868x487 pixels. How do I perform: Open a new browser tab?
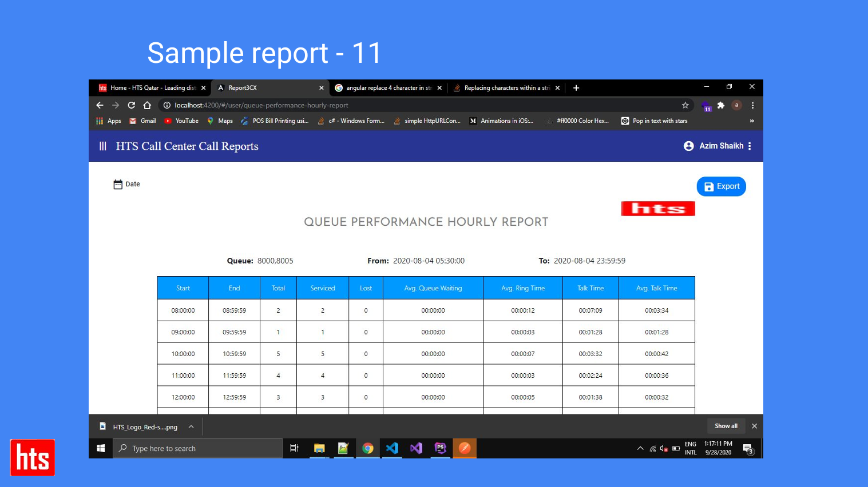click(x=576, y=88)
